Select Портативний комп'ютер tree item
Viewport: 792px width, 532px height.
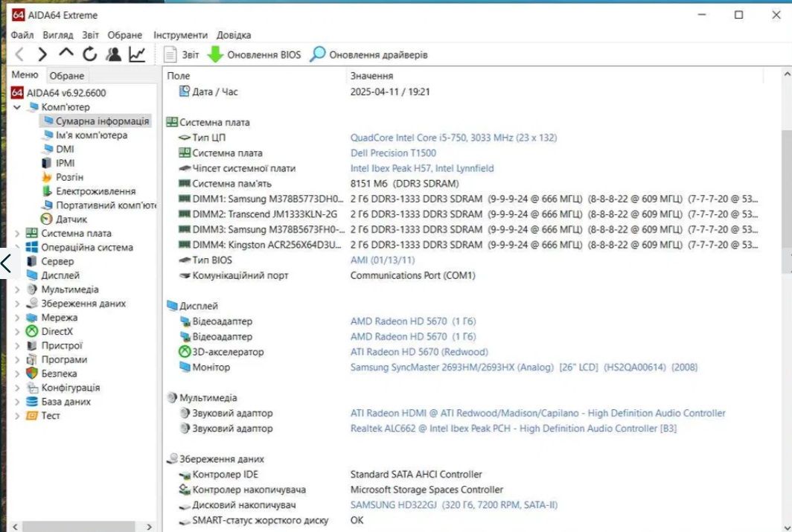pos(99,205)
